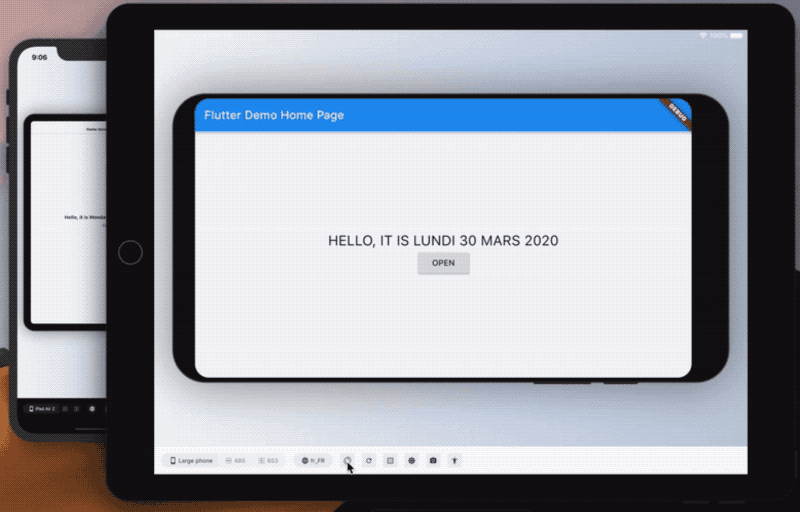Click the width icon on the iPhone toolbar
Screen dimensions: 800x512
[65, 409]
